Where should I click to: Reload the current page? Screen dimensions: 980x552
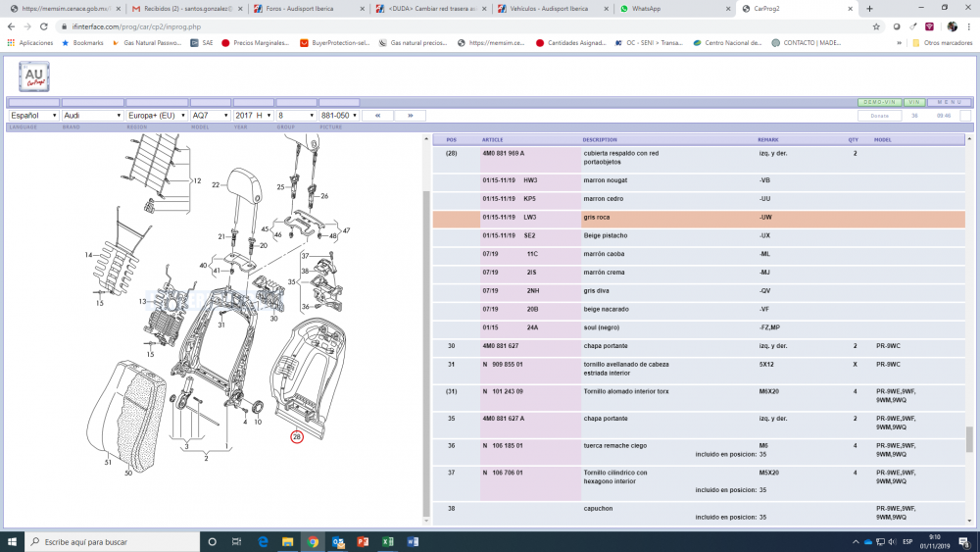point(44,26)
